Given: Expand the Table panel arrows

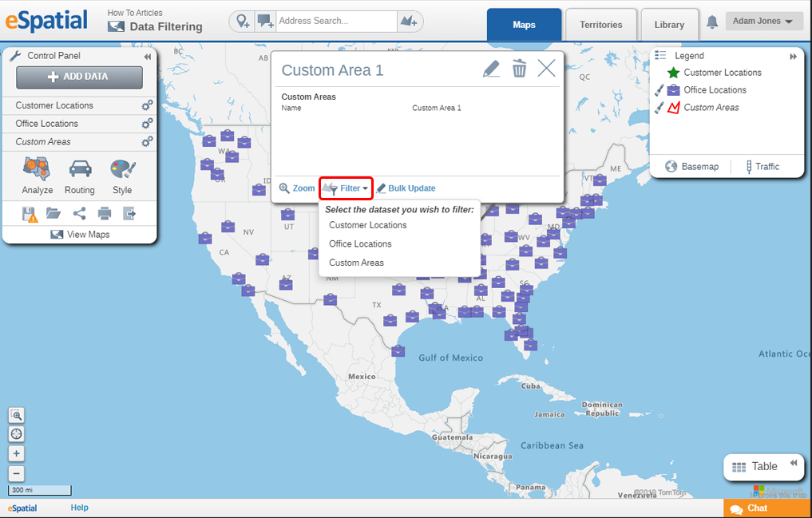Looking at the screenshot, I should pos(794,463).
